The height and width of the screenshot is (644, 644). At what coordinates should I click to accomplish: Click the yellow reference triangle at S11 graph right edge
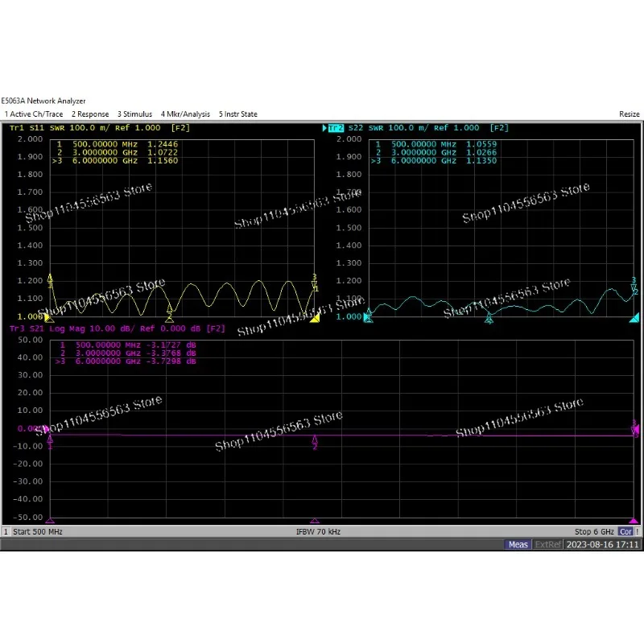click(x=315, y=318)
